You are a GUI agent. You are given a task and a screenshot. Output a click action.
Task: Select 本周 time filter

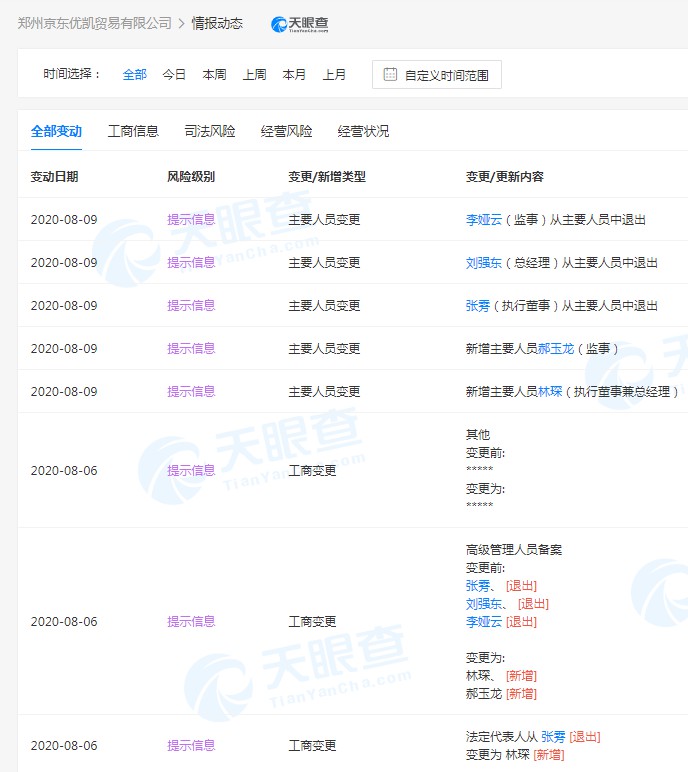tap(214, 75)
